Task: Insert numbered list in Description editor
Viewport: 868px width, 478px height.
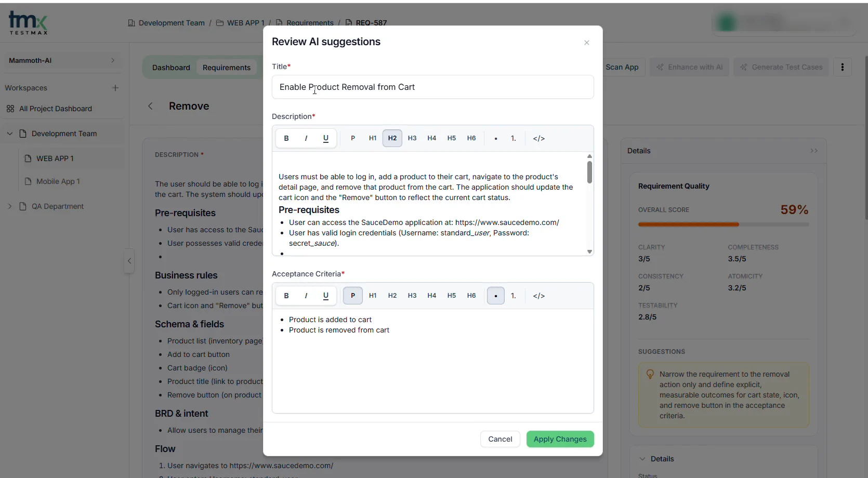Action: coord(514,138)
